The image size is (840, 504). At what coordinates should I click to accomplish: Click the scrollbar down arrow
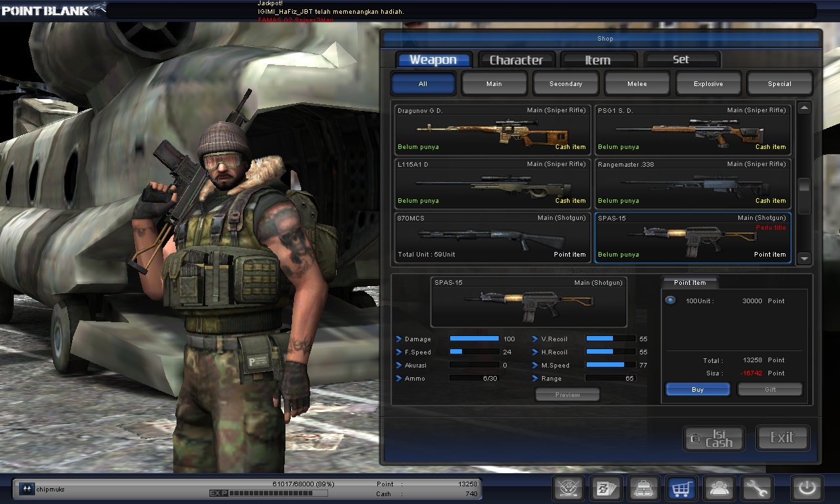(804, 259)
